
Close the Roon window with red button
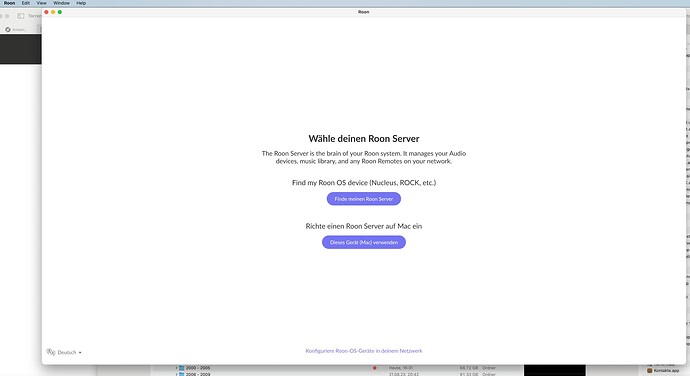[x=46, y=12]
